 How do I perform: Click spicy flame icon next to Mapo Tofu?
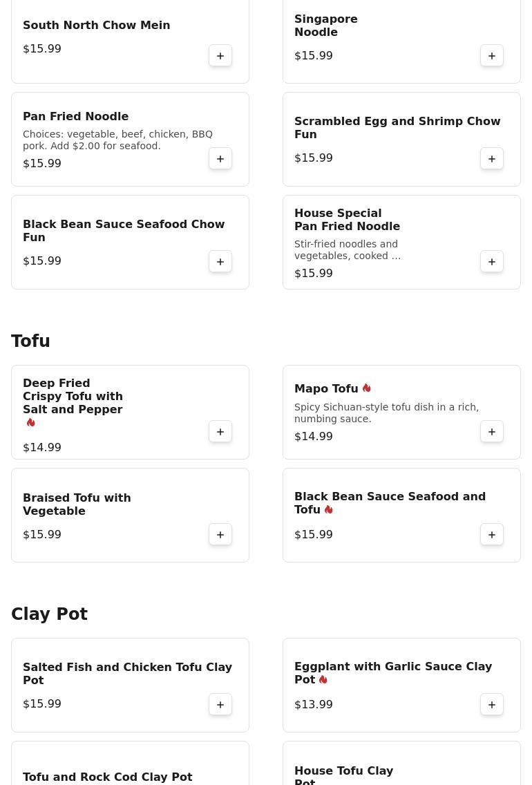[367, 388]
